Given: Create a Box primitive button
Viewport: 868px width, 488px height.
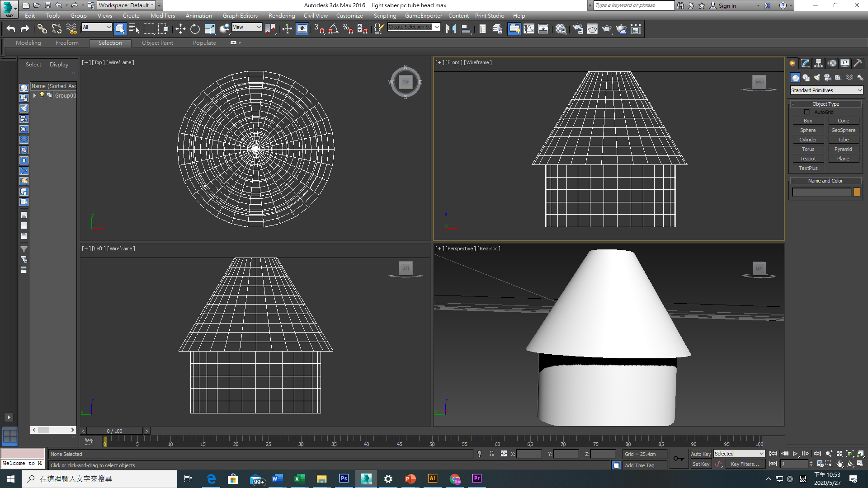Looking at the screenshot, I should 808,121.
